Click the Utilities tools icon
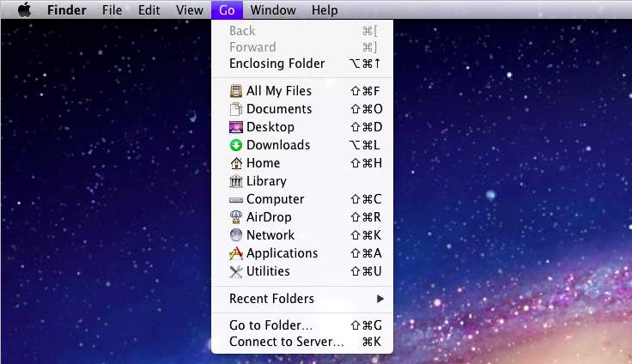Image resolution: width=632 pixels, height=364 pixels. 236,271
